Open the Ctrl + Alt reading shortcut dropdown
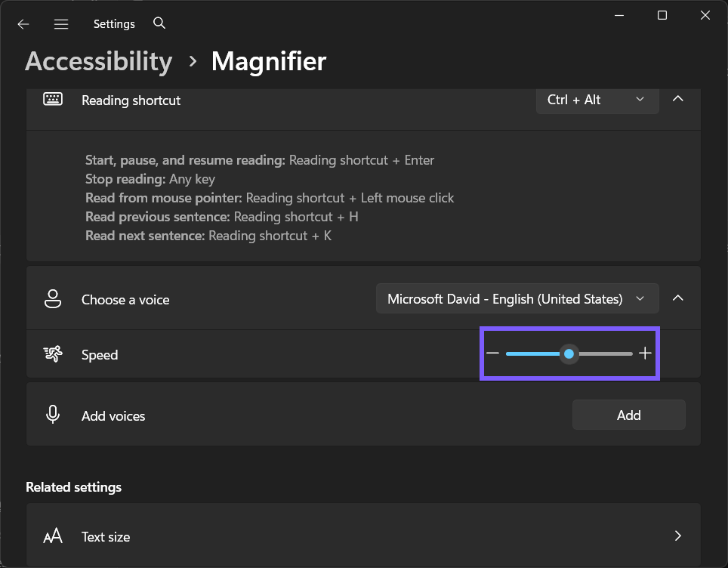Screen dimensions: 728x568 [597, 100]
